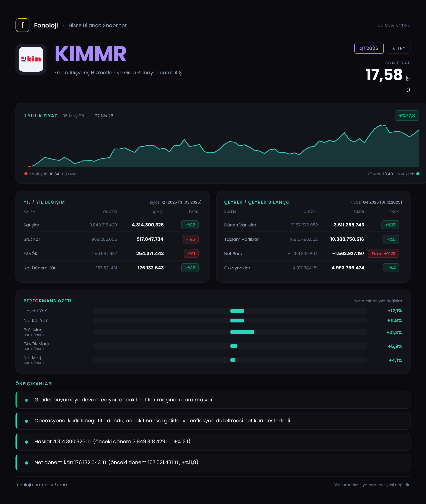Click the Özkaynaklar +%4 badge

pyautogui.click(x=391, y=268)
